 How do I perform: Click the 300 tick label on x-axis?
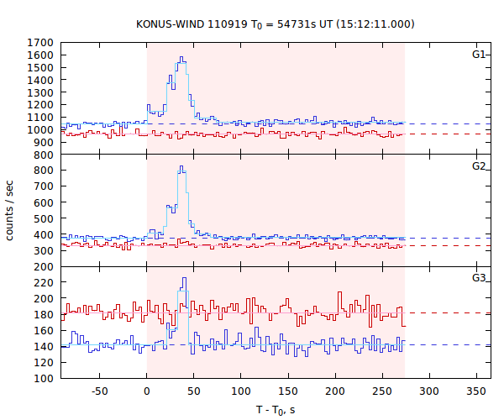[429, 391]
